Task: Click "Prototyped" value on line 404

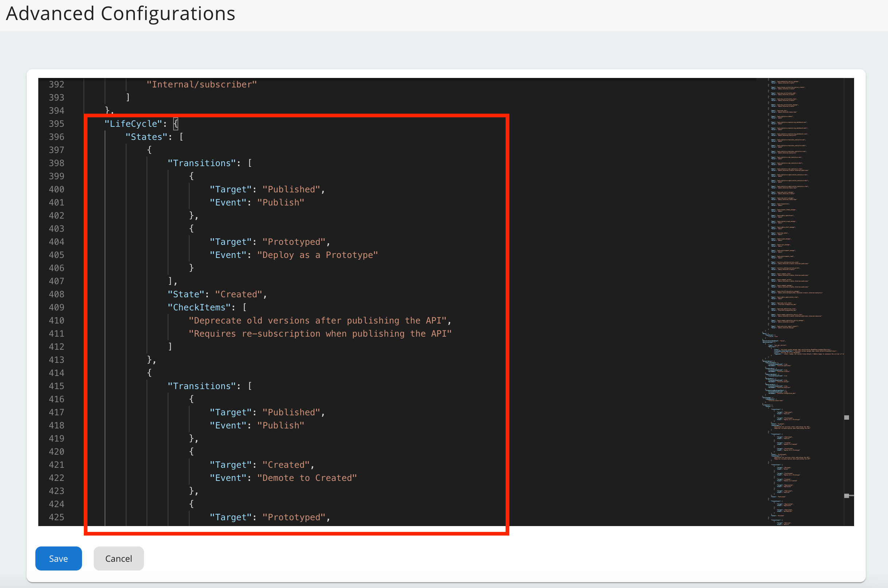Action: (x=294, y=242)
